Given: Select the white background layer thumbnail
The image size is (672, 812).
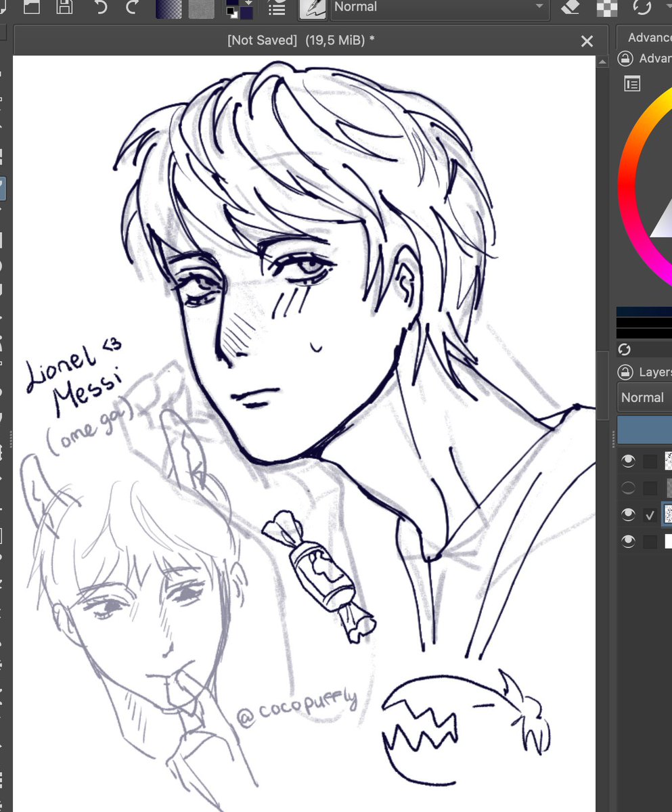Looking at the screenshot, I should coord(669,541).
